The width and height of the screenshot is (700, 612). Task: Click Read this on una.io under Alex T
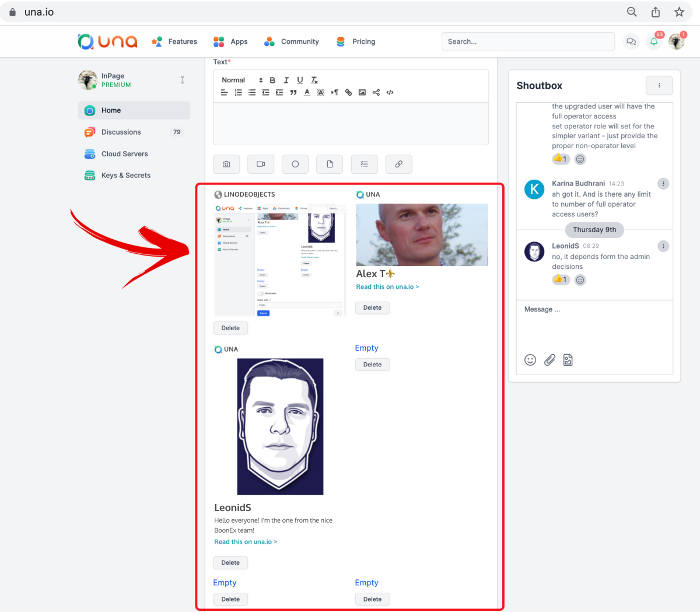(387, 287)
